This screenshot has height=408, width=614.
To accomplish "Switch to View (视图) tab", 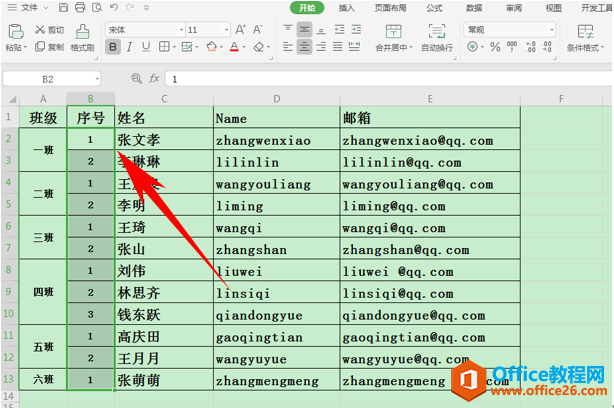I will tap(553, 8).
